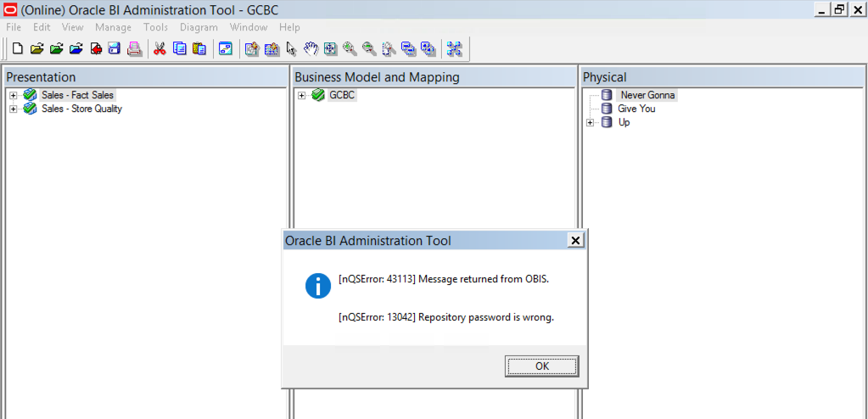Click the nQSError 43113 message text
This screenshot has width=868, height=419.
point(444,280)
